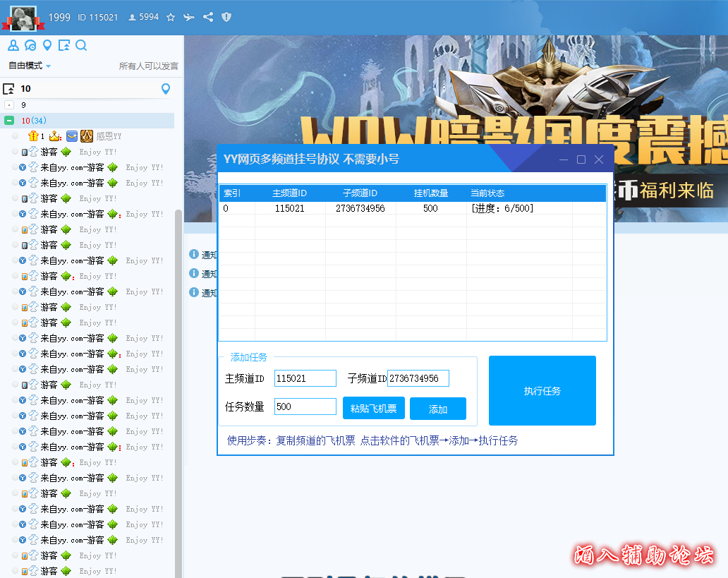The image size is (728, 578).
Task: Open the chat history icon in the sidebar
Action: point(30,44)
